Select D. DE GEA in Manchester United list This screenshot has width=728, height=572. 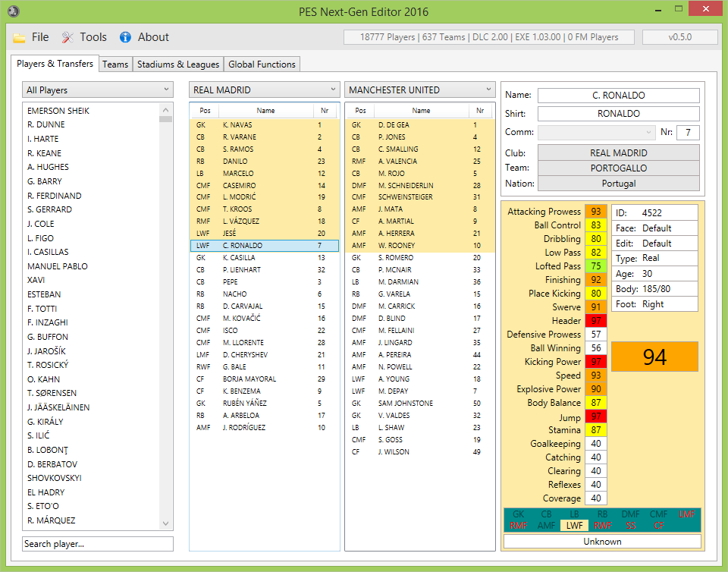coord(419,124)
